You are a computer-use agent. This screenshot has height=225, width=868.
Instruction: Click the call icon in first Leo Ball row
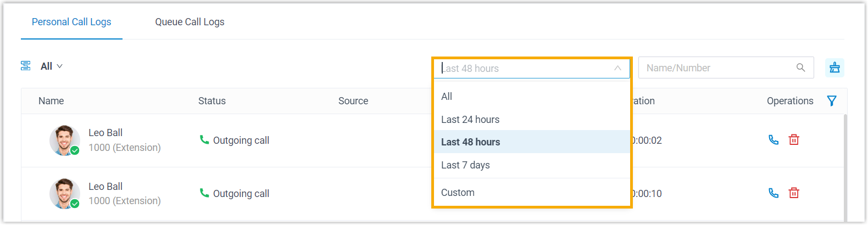pyautogui.click(x=774, y=140)
